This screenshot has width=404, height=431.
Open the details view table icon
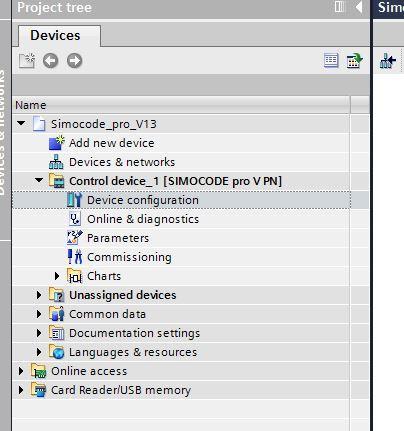point(331,60)
